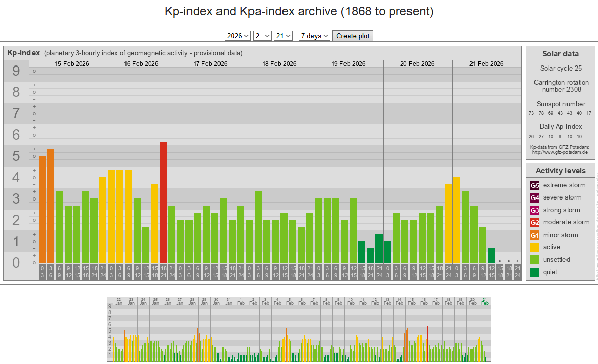
Task: Click the G5 extreme storm legend badge
Action: [x=534, y=185]
